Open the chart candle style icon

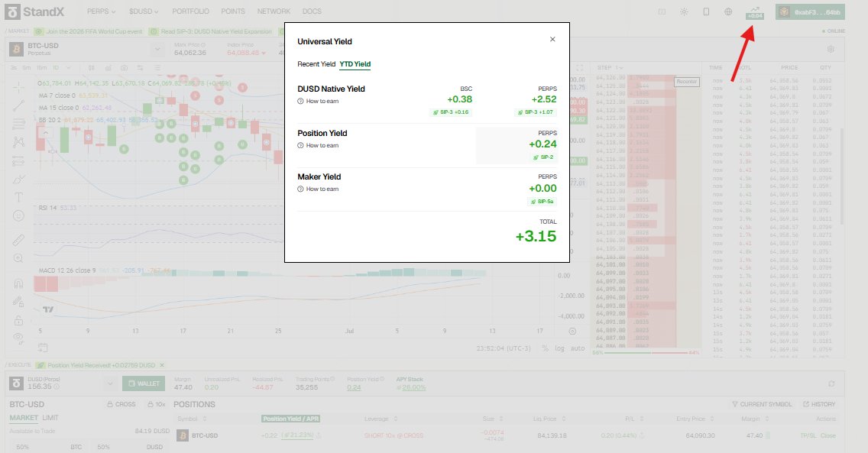[x=92, y=68]
